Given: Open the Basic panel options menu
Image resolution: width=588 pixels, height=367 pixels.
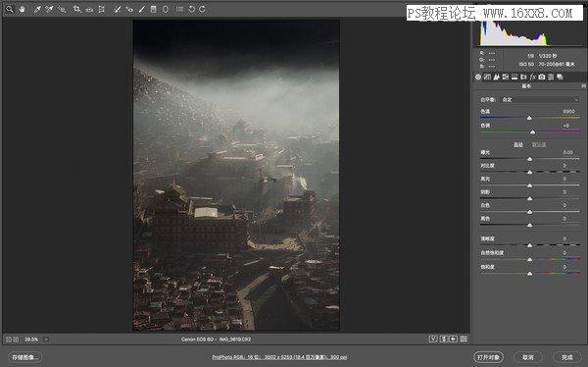Looking at the screenshot, I should (583, 86).
